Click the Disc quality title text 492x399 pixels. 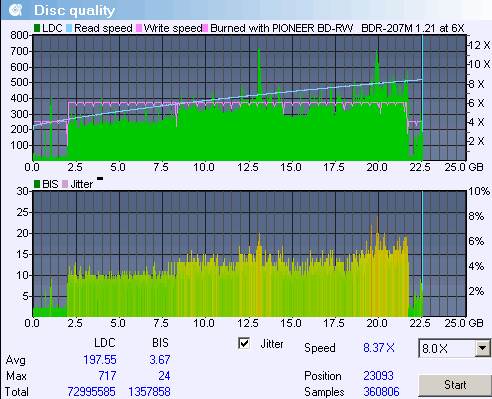(74, 10)
